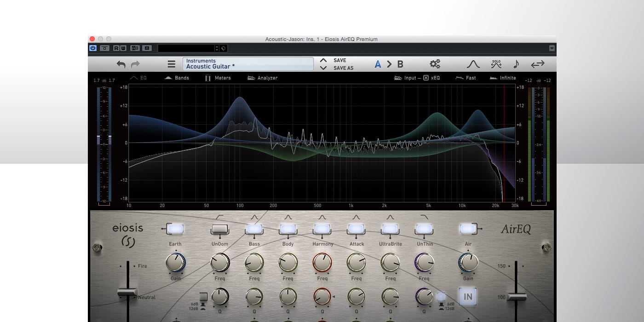This screenshot has width=644, height=322.
Task: Click the Harmony Q knob
Action: 322,297
